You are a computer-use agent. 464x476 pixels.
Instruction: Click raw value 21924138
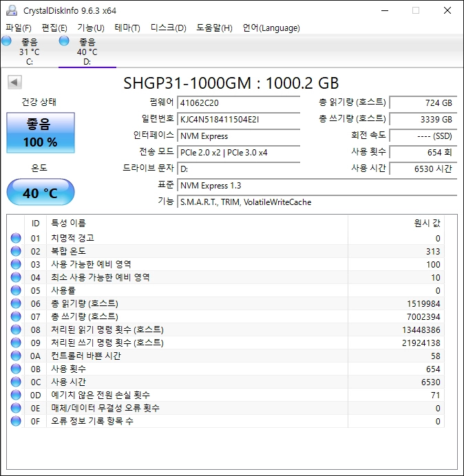pos(421,343)
